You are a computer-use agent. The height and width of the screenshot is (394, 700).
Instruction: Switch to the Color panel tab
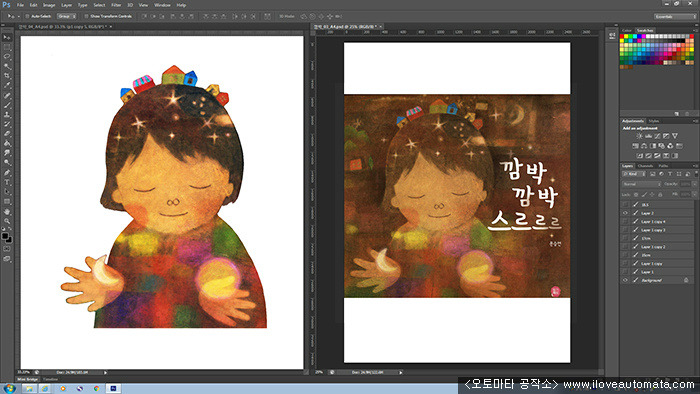click(x=627, y=31)
